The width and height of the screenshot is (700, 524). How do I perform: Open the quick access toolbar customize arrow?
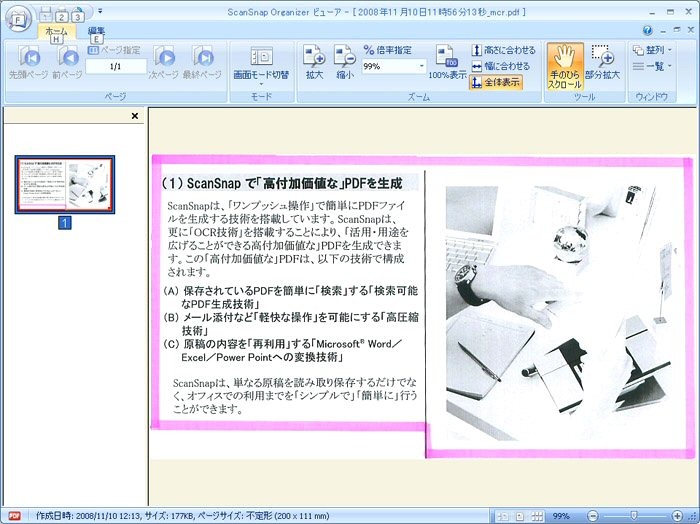(x=100, y=11)
